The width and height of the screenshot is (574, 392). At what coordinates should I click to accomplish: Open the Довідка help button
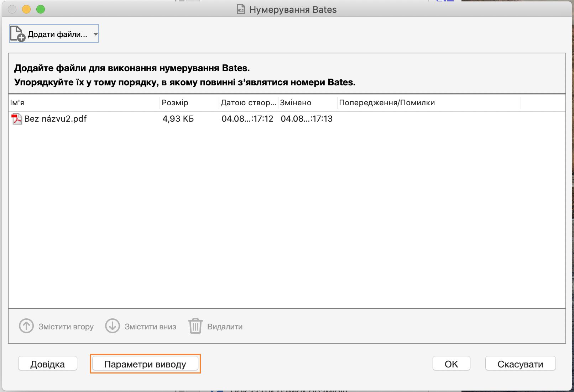[x=48, y=364]
